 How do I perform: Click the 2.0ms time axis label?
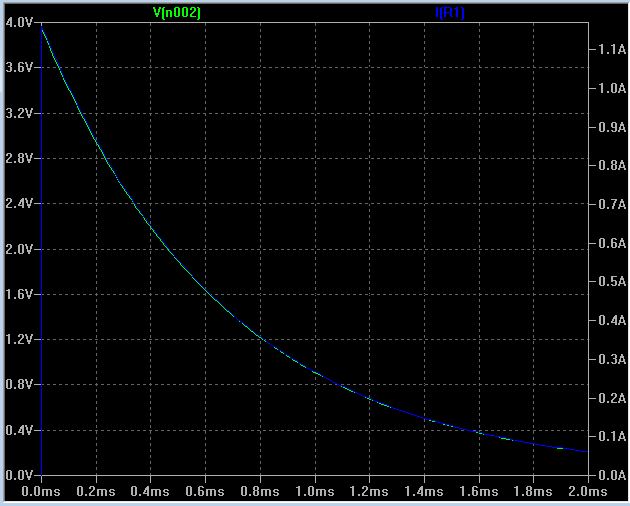click(x=588, y=491)
